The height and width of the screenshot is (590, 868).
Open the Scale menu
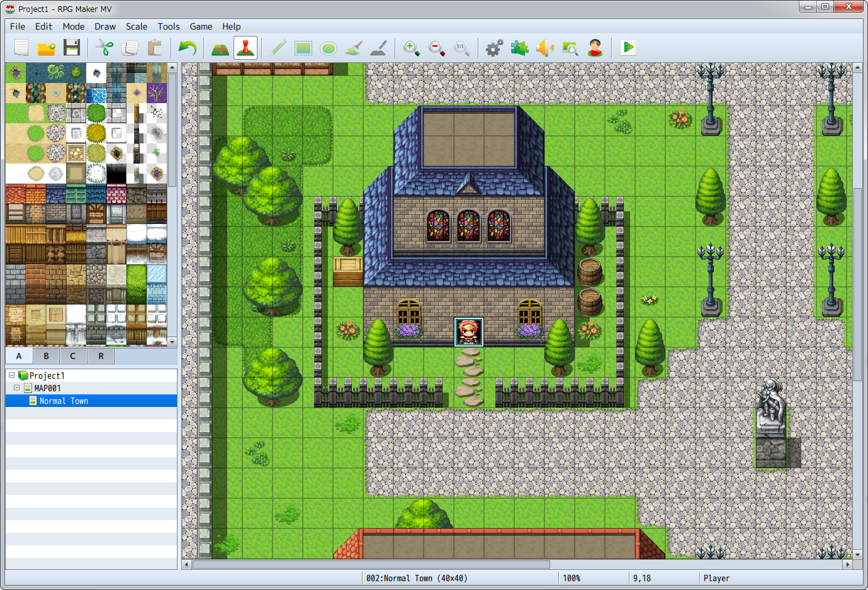tap(137, 26)
